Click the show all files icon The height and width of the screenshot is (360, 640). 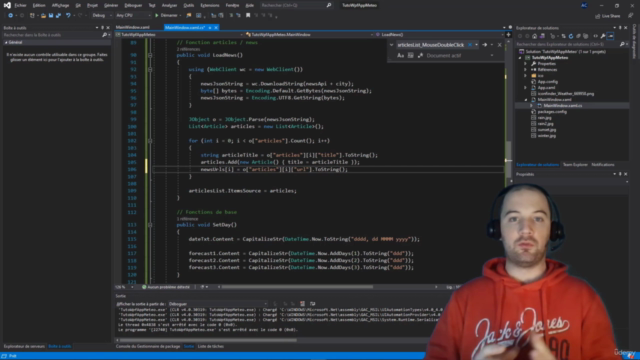[586, 36]
